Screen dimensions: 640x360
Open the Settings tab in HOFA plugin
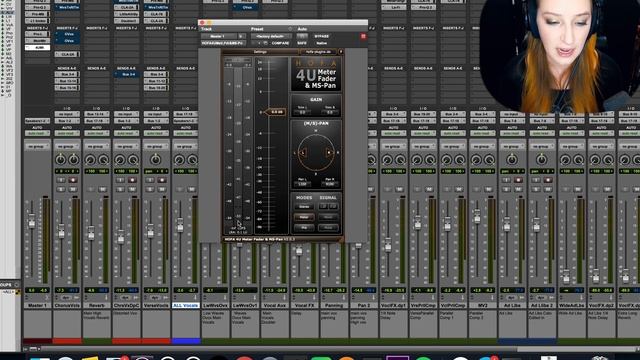pyautogui.click(x=260, y=52)
